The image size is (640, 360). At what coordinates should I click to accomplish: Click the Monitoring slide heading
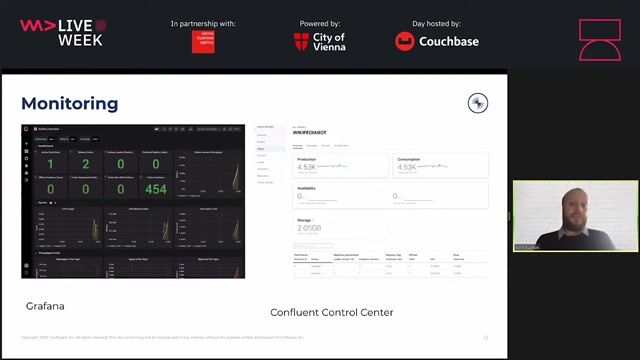[70, 104]
